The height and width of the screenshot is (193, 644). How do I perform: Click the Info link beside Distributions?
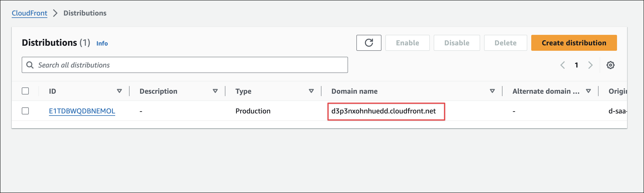102,43
